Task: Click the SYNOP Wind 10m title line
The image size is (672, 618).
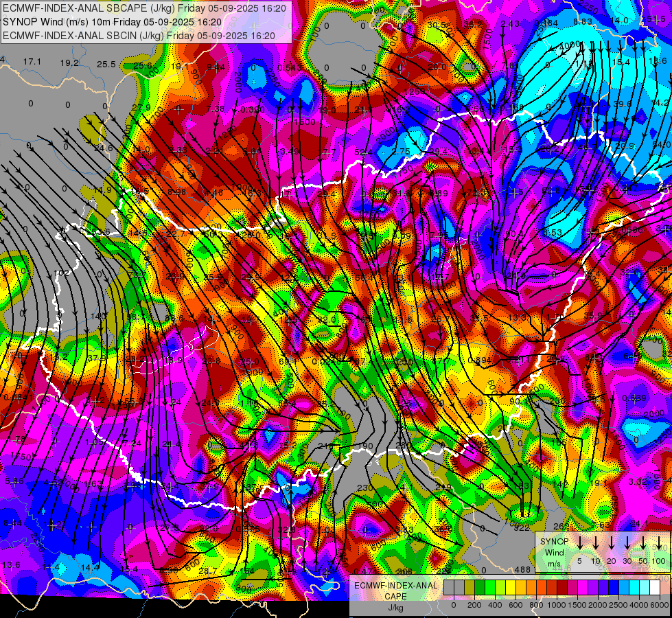Action: tap(113, 22)
